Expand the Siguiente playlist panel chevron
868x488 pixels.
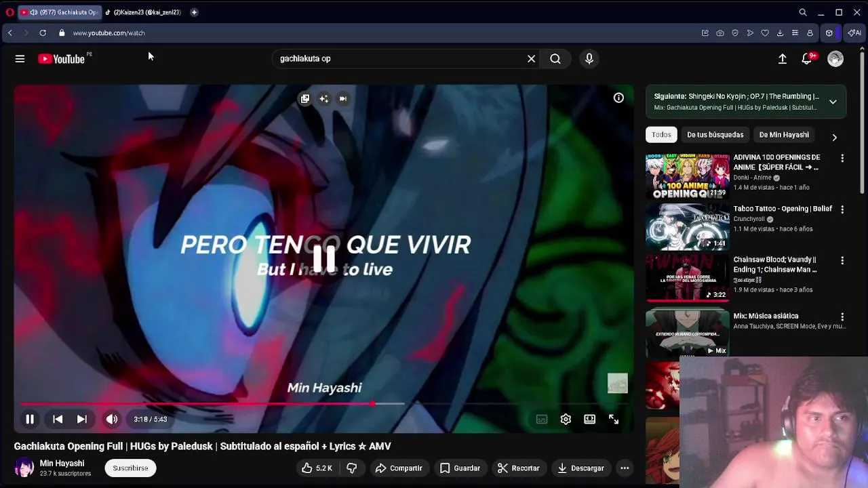[833, 102]
